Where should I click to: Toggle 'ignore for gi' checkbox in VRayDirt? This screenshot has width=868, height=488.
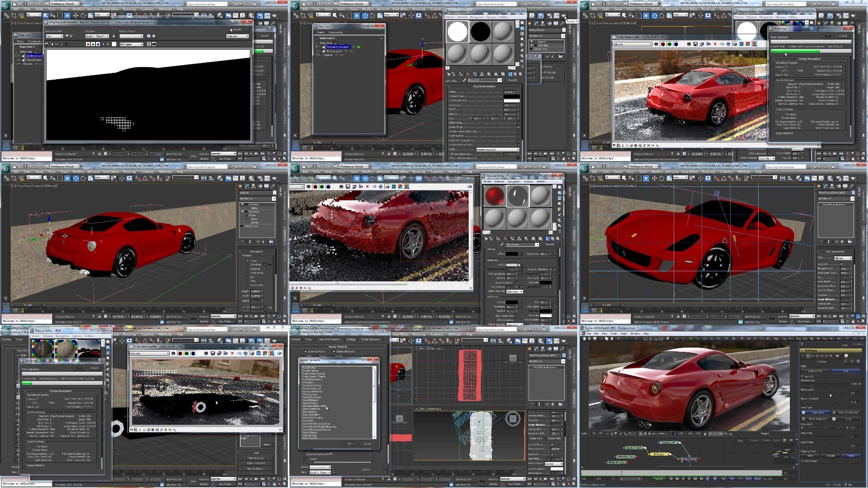coord(518,127)
